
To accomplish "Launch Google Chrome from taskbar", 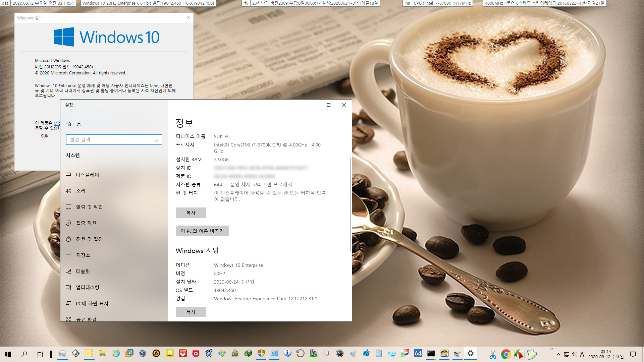I will coord(506,354).
